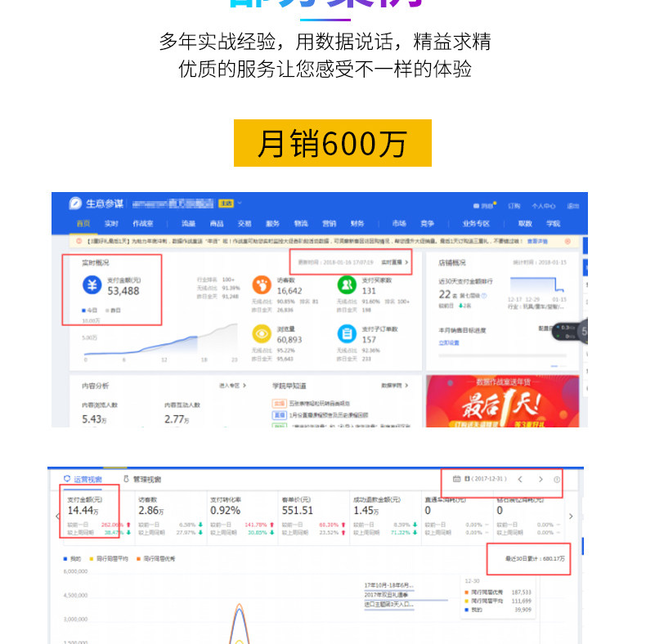Click the 2017年双旦礼遇季 chart annotation
This screenshot has height=644, width=646.
tap(386, 595)
